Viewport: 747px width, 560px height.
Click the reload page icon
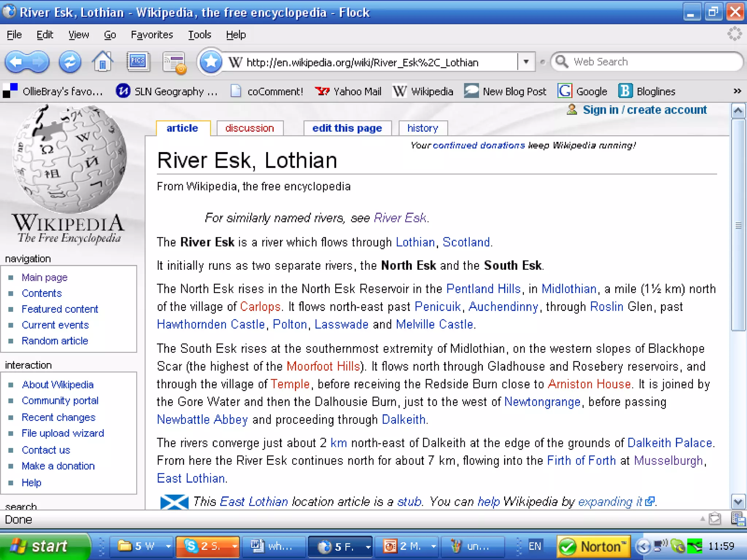click(x=70, y=62)
